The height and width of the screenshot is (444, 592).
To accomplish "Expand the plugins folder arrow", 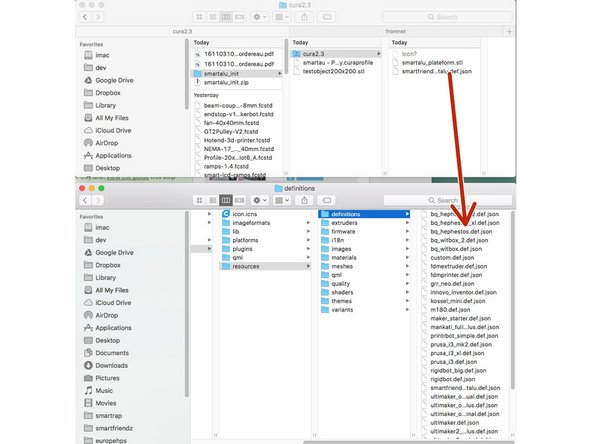I will point(308,249).
